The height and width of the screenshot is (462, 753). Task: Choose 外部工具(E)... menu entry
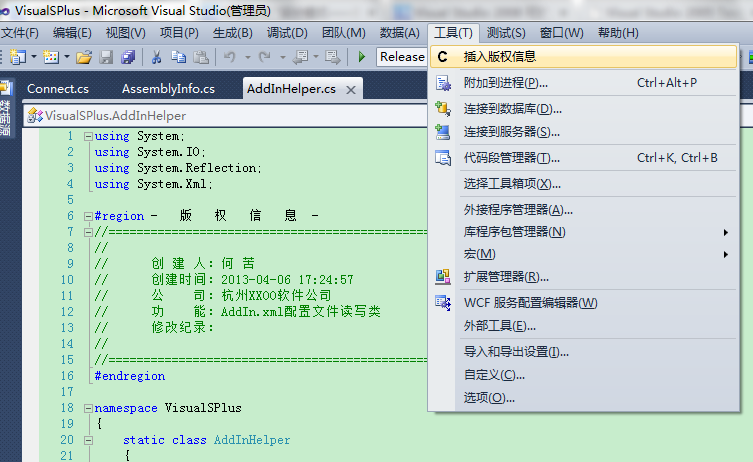tap(583, 326)
